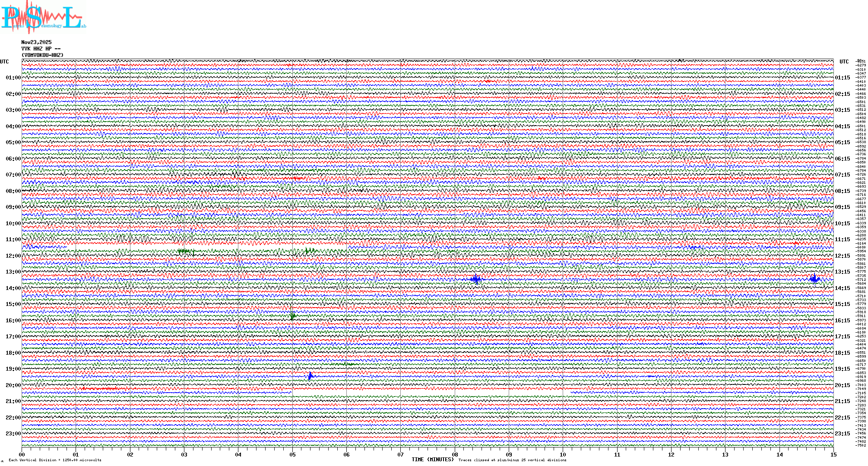Click the PSL seismology lab logo
Image resolution: width=868 pixels, height=466 pixels.
tap(43, 17)
